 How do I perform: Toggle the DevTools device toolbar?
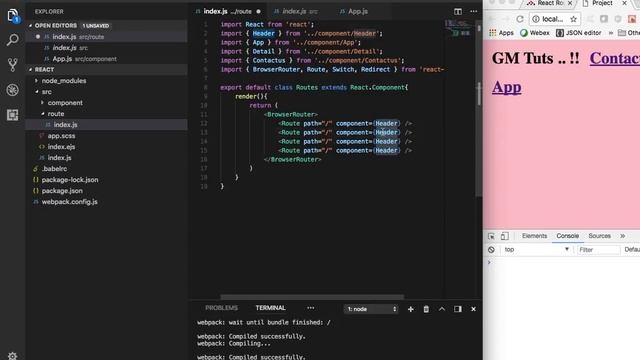505,236
